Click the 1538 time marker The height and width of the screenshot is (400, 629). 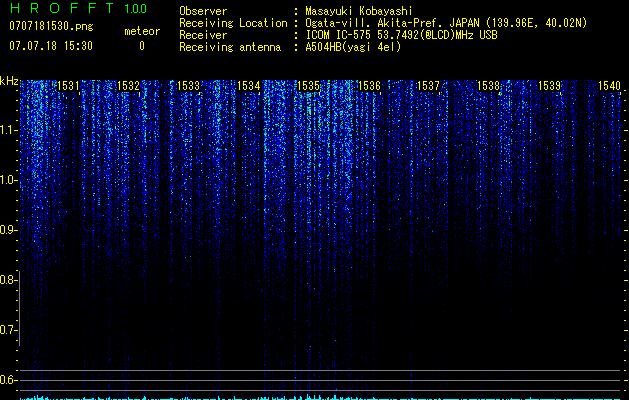tap(489, 86)
